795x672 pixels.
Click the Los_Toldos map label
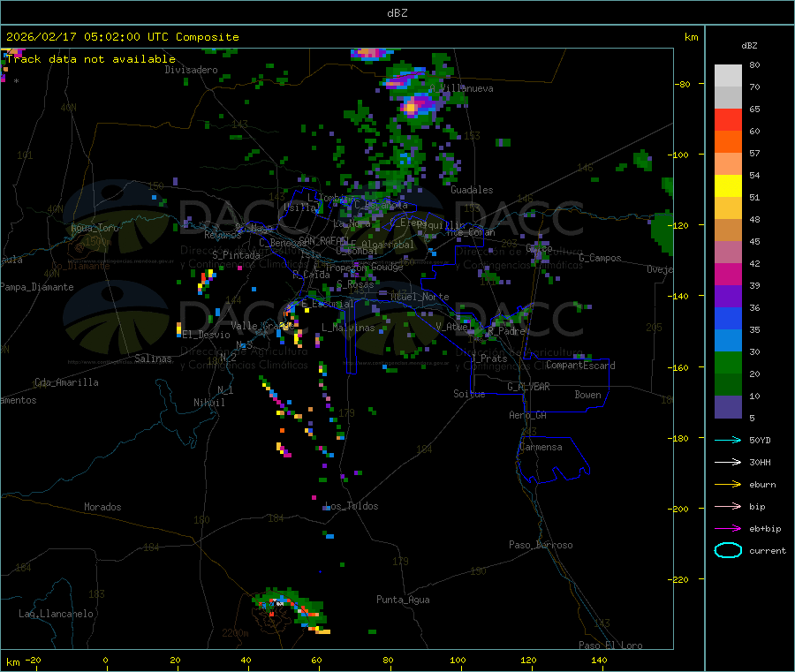coord(352,506)
